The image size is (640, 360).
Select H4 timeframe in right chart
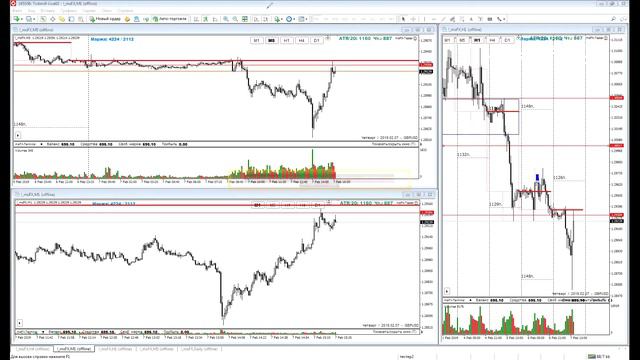492,40
